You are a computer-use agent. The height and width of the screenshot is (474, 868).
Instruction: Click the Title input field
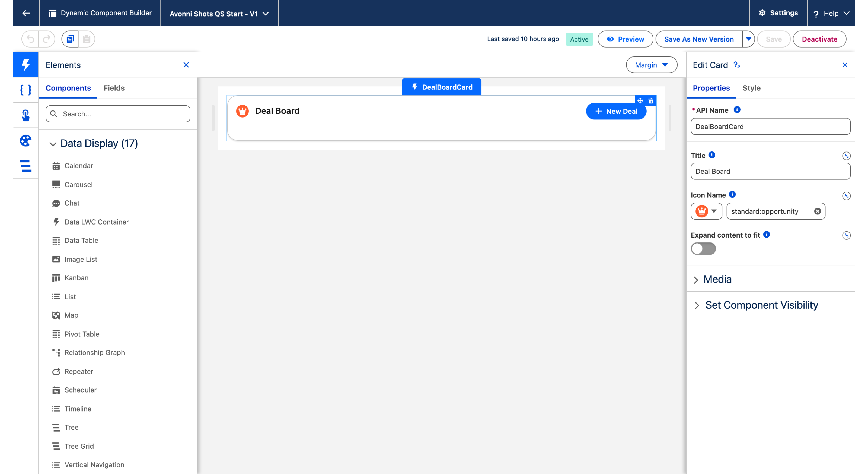[x=770, y=171]
